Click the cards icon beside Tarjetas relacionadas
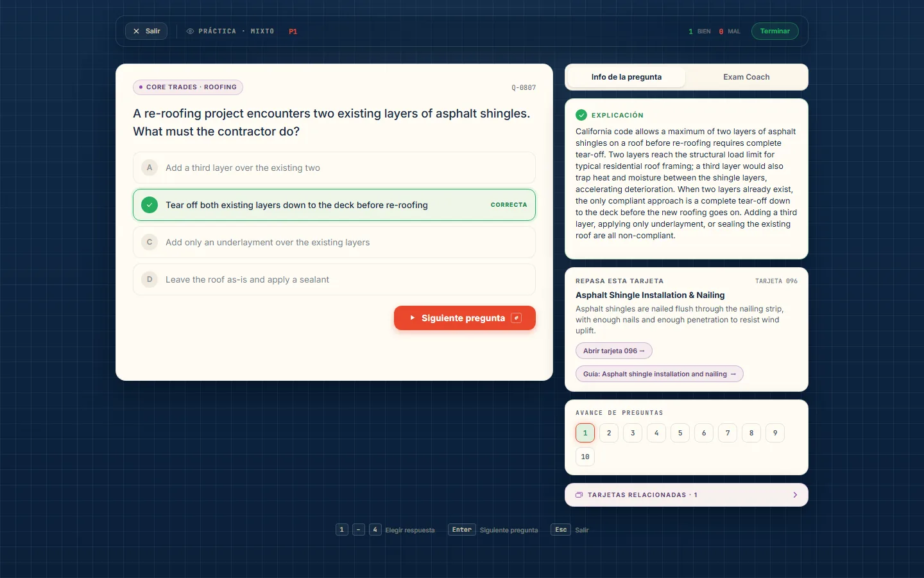 point(579,495)
